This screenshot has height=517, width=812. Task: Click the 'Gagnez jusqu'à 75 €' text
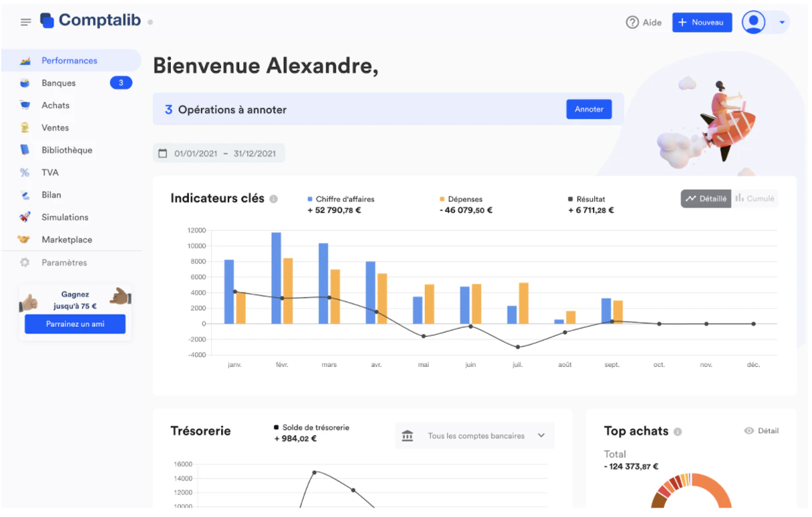[x=75, y=300]
